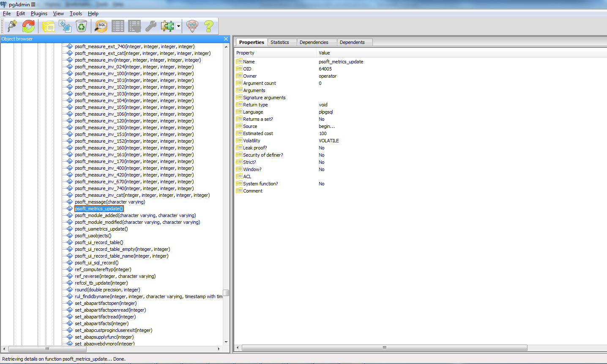Select ref_computereftyp(integer) function
Image resolution: width=607 pixels, height=364 pixels.
click(x=103, y=269)
